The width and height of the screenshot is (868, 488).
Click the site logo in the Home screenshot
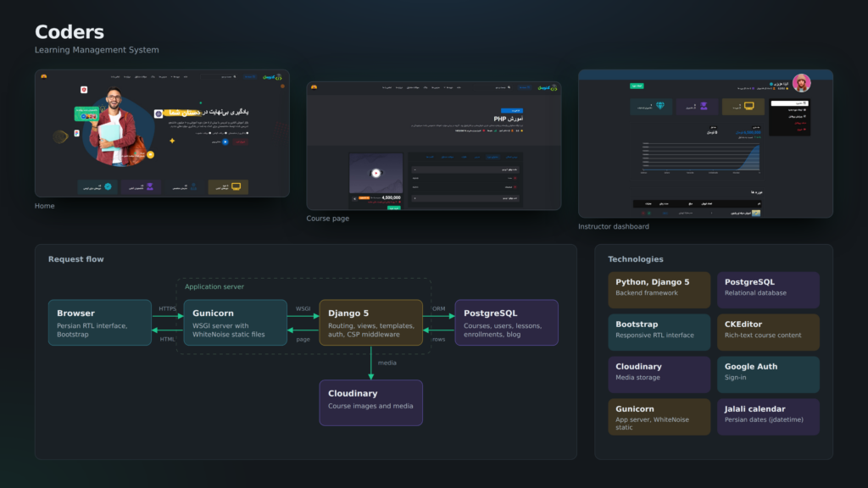tap(272, 77)
